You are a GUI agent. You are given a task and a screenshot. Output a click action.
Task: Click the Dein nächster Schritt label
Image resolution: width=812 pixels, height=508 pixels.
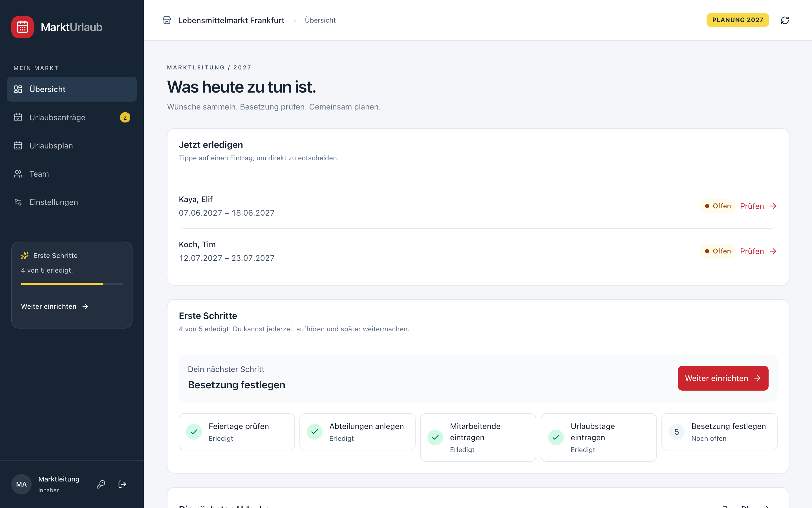pos(226,369)
